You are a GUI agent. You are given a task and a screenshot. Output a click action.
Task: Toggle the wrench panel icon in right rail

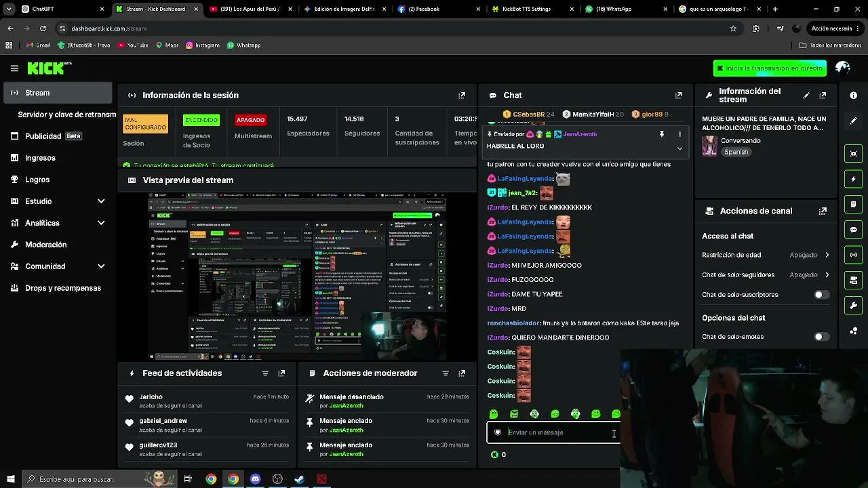tap(853, 306)
